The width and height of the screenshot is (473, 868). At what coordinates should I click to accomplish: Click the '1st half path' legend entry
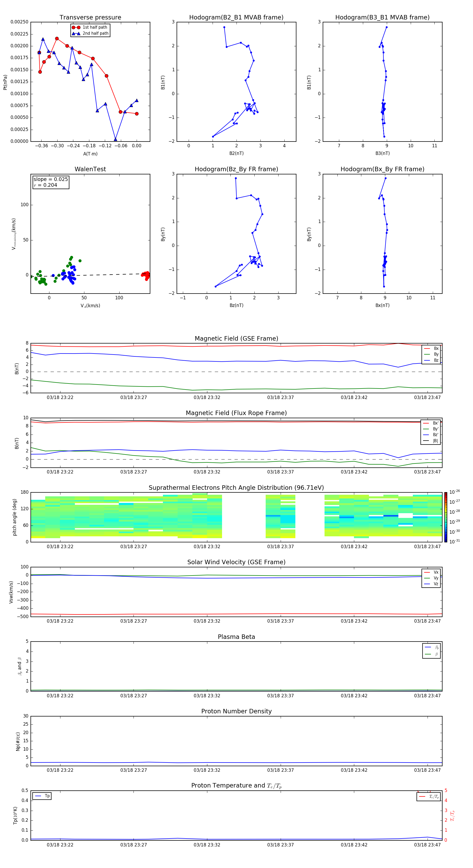tap(90, 27)
